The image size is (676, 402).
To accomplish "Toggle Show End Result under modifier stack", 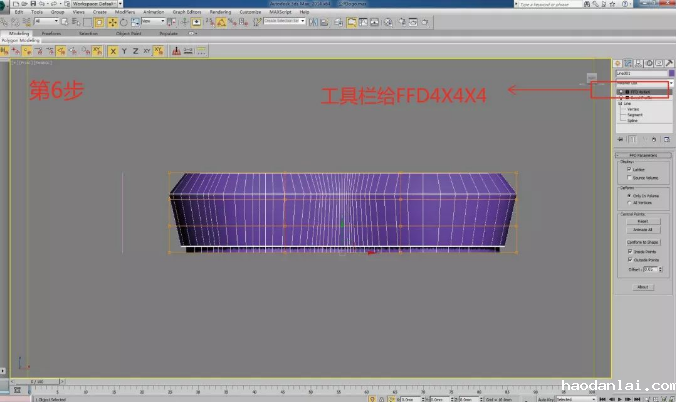I will [x=632, y=139].
